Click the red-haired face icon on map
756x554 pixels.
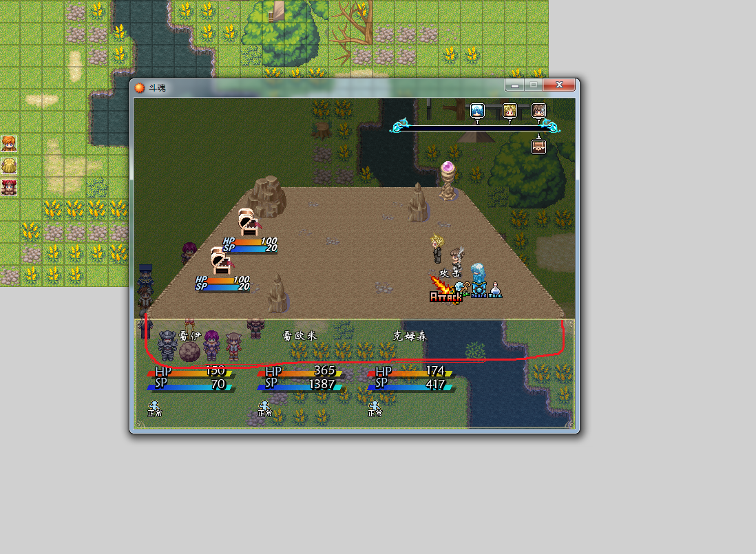(9, 188)
